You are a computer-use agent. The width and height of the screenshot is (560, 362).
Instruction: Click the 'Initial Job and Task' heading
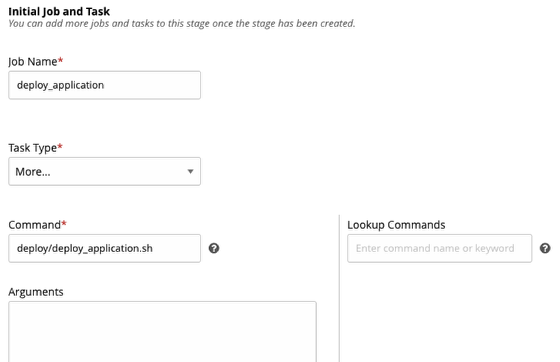59,11
